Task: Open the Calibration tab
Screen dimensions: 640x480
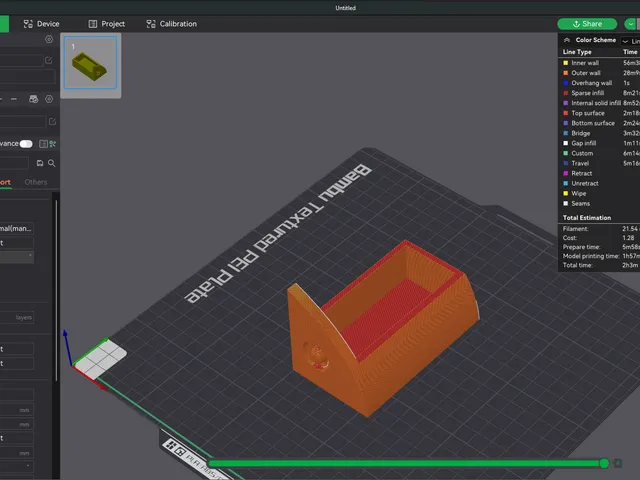Action: point(171,24)
